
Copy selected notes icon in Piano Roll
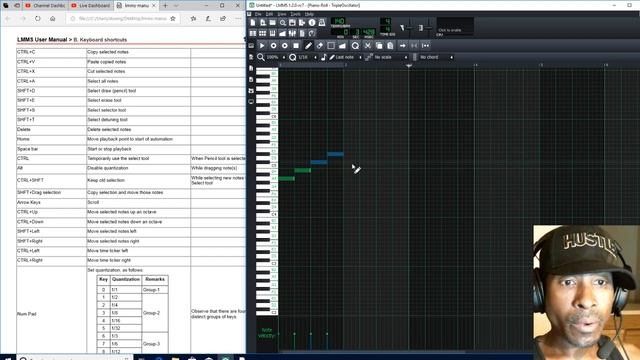[x=379, y=46]
